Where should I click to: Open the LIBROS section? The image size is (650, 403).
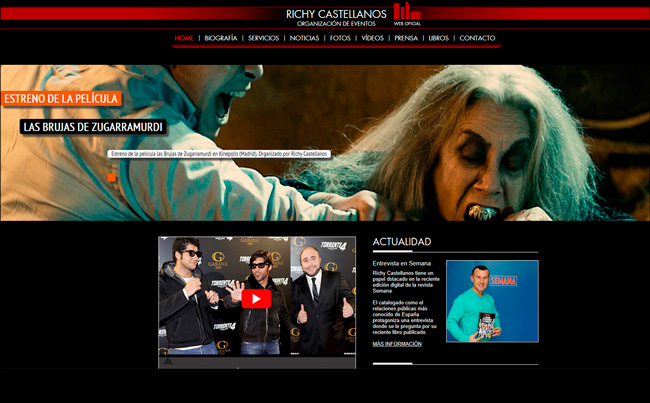tap(439, 38)
